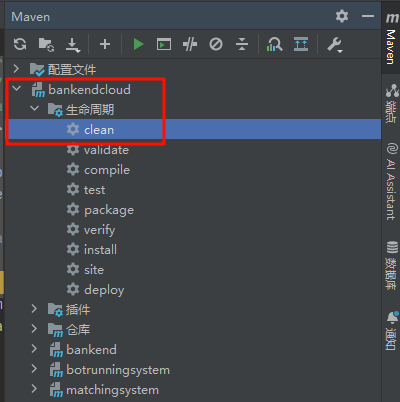Open the 数据库 database side tab

coord(392,265)
